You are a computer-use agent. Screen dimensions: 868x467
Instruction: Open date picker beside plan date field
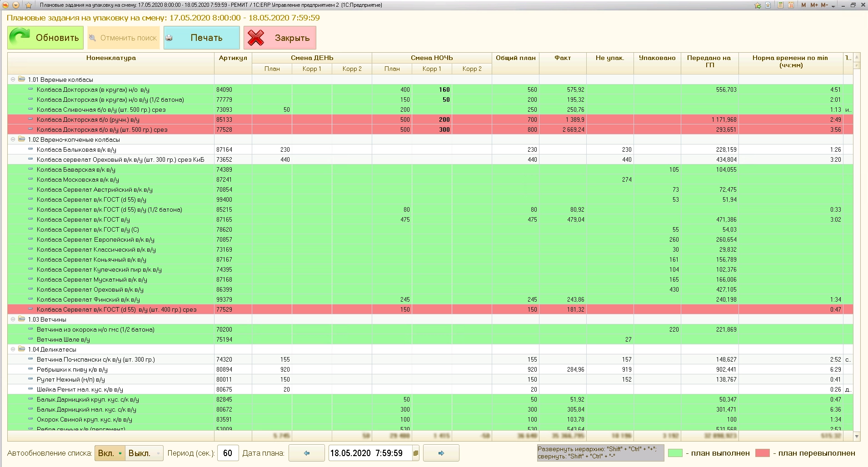[415, 453]
